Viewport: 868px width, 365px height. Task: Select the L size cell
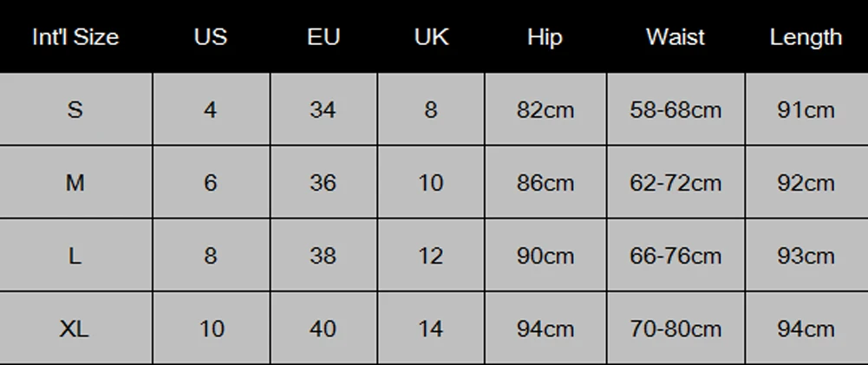coord(75,256)
